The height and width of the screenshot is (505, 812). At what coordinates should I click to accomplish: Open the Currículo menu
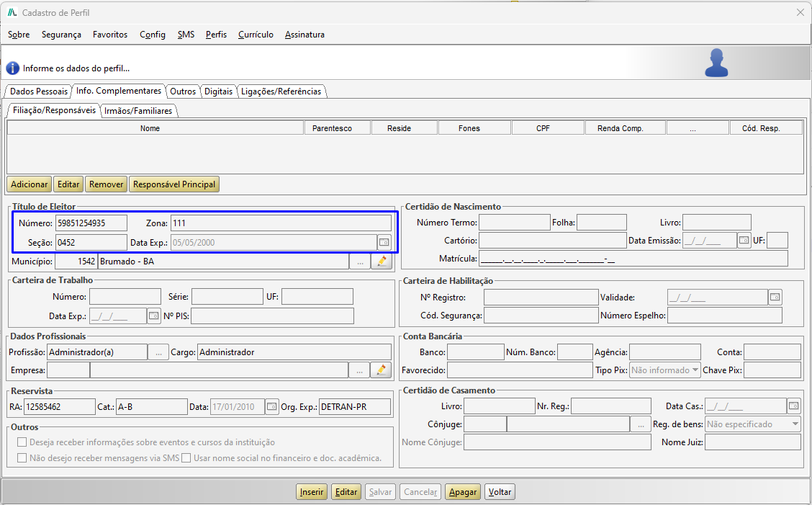click(256, 35)
